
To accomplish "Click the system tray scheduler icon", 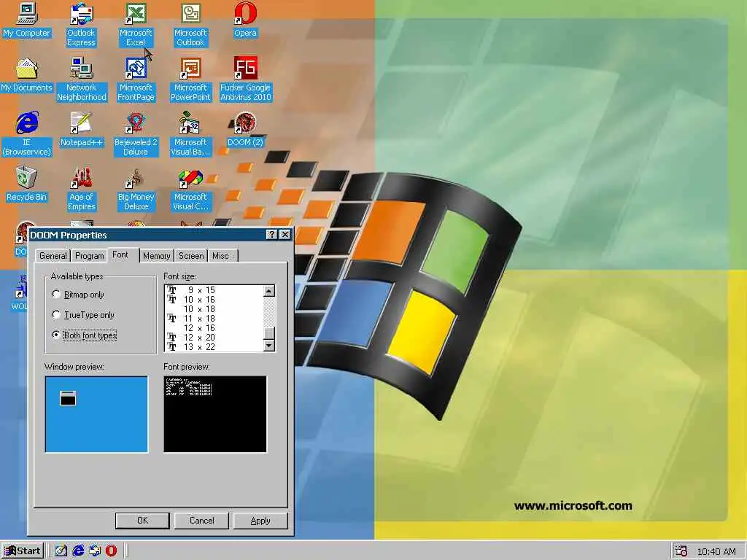I will pos(681,551).
